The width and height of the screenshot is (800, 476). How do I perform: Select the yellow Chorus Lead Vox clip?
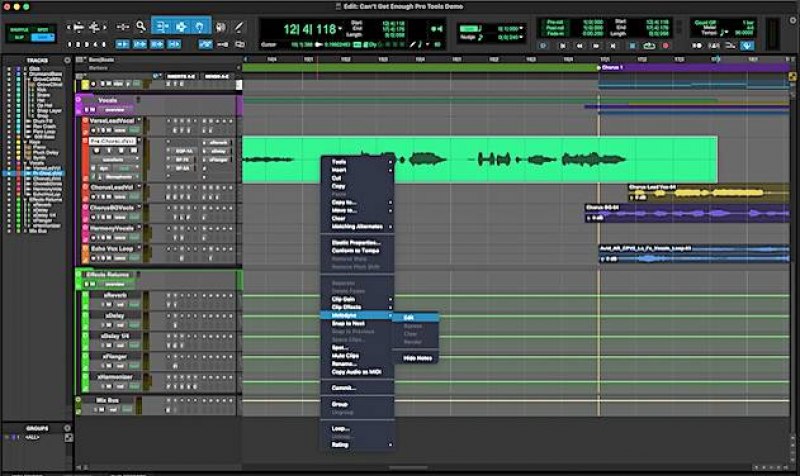708,193
